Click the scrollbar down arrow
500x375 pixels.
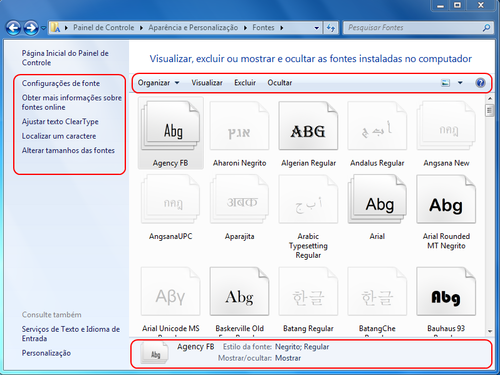(x=490, y=331)
